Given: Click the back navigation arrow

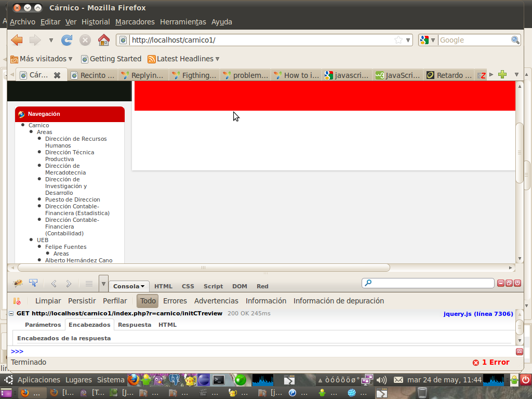Looking at the screenshot, I should point(17,40).
